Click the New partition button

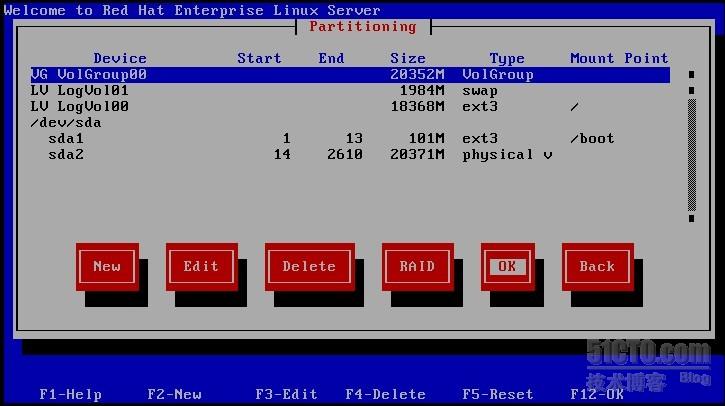click(107, 267)
